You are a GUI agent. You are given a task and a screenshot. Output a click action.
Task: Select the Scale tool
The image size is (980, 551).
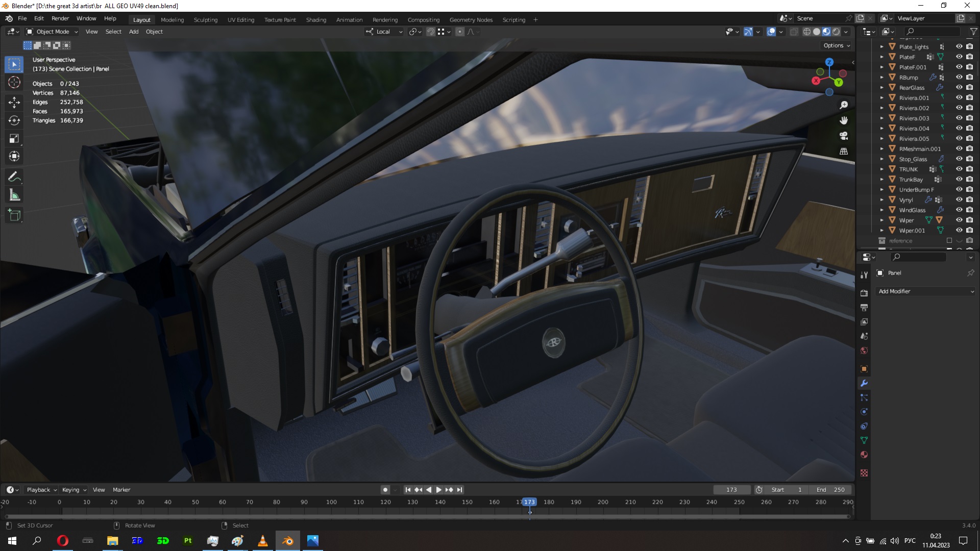(x=14, y=139)
